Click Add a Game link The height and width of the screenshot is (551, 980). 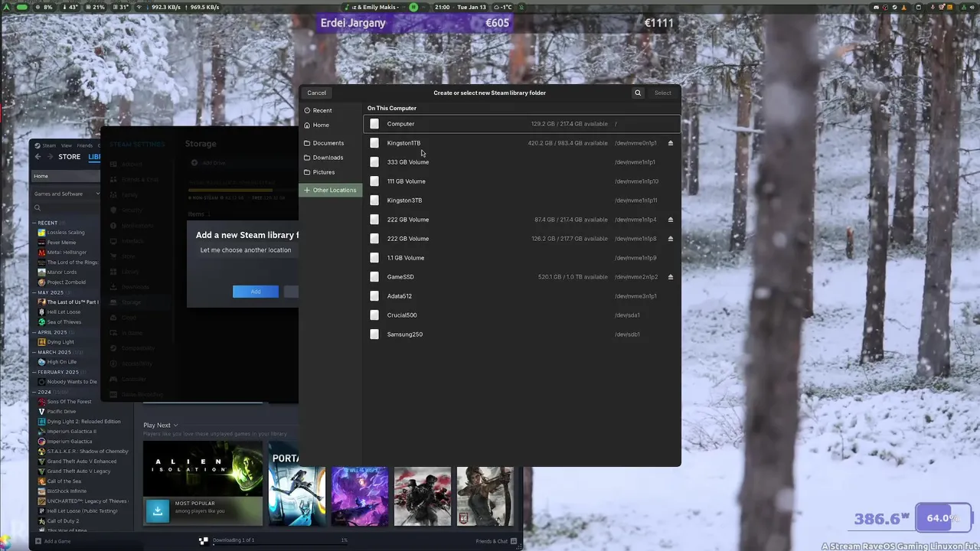click(57, 541)
